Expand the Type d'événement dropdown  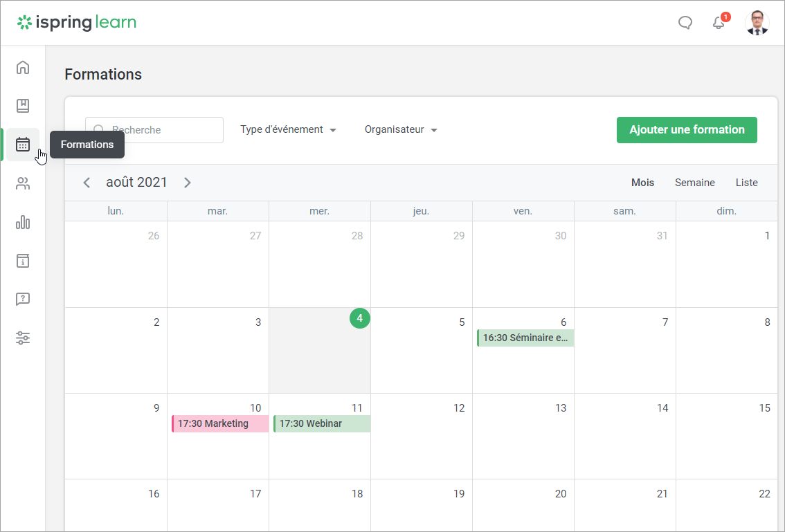pyautogui.click(x=288, y=129)
